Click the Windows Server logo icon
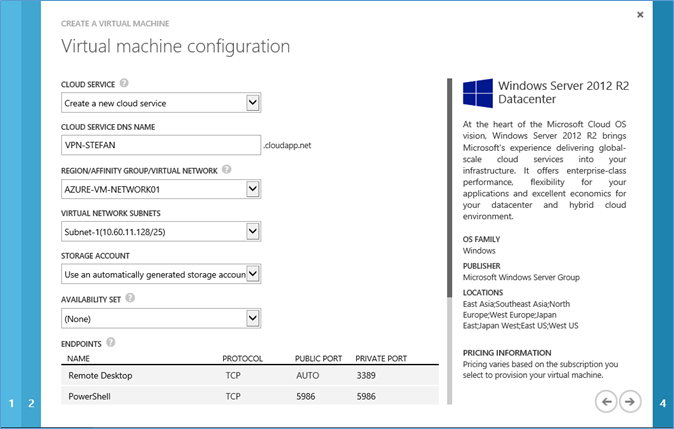 coord(478,93)
